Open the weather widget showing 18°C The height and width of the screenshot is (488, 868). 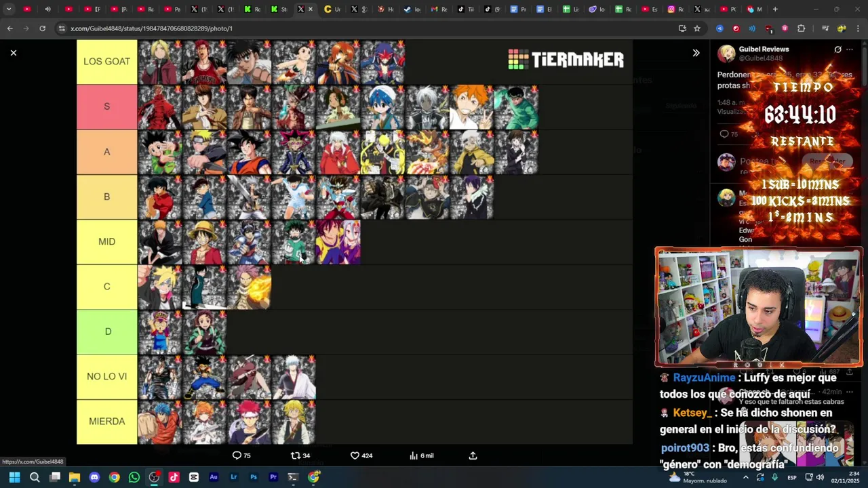(x=698, y=477)
